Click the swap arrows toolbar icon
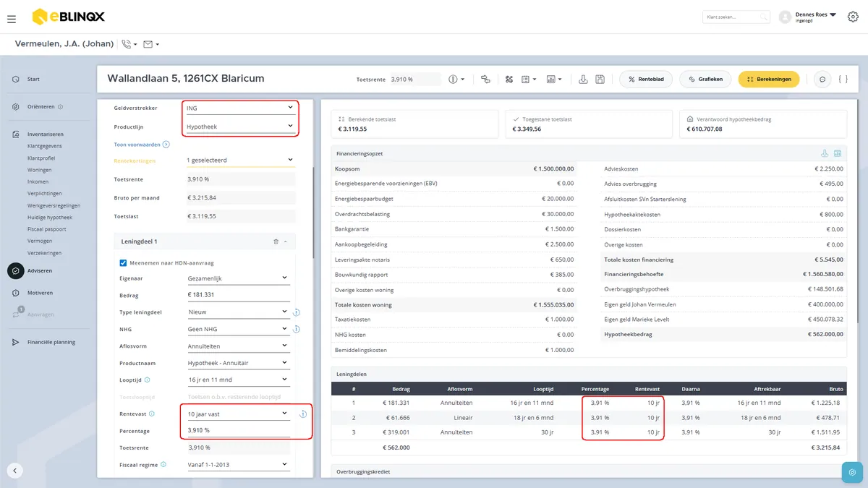868x488 pixels. point(485,79)
